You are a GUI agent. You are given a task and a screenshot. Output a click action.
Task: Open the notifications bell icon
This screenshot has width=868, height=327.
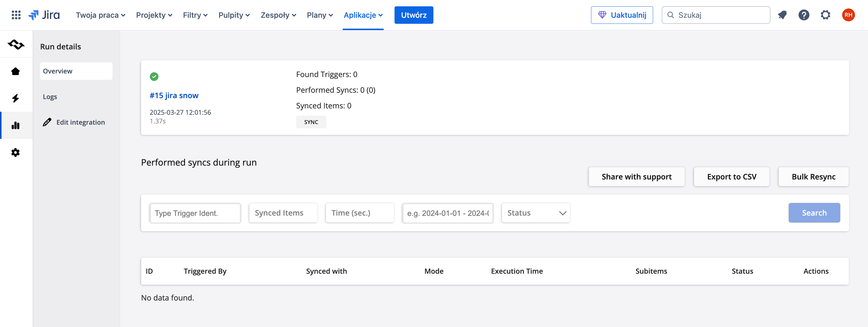tap(782, 15)
